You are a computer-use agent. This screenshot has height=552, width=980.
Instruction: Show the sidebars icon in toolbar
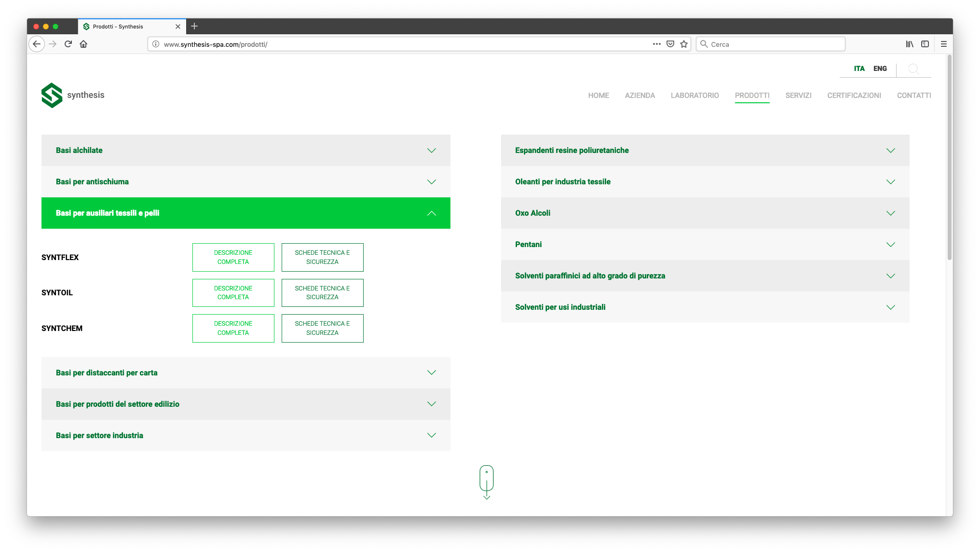(925, 44)
